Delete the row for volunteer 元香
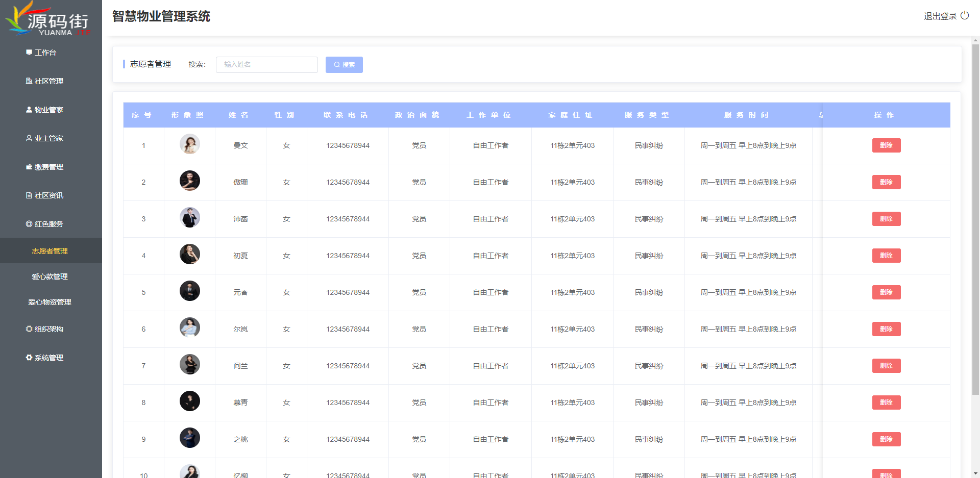The image size is (980, 478). pyautogui.click(x=886, y=292)
